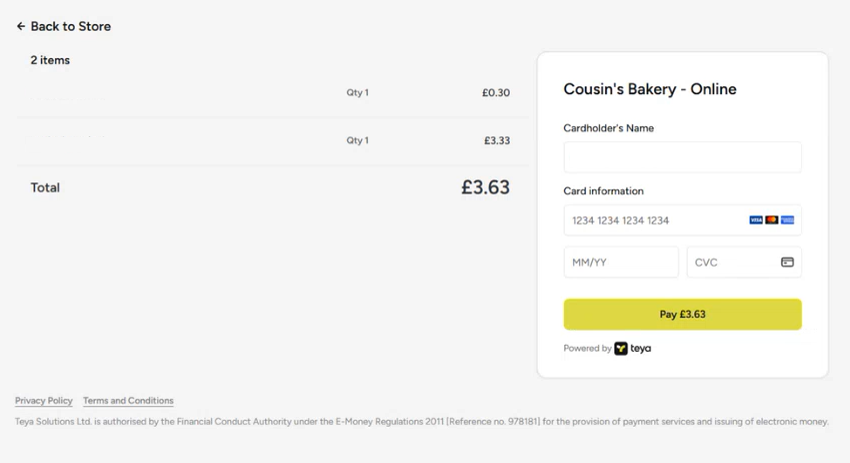Select the card number input field
The image size is (850, 463).
655,220
